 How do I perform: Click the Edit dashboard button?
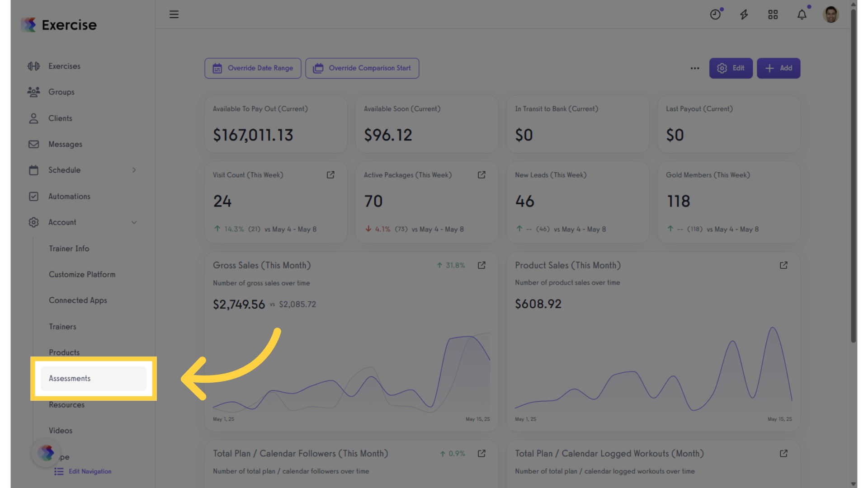pyautogui.click(x=731, y=68)
